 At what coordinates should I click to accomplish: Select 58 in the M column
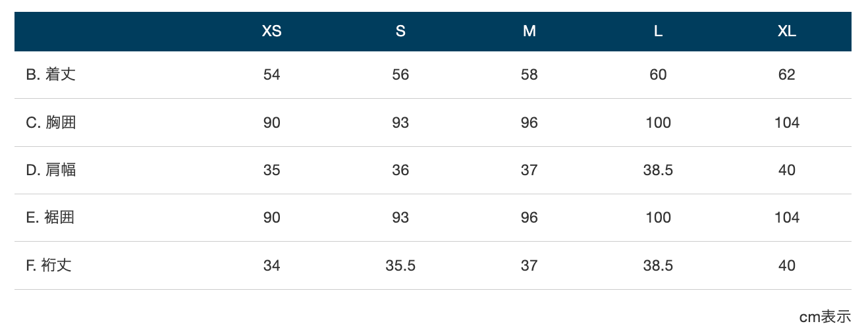coord(529,74)
